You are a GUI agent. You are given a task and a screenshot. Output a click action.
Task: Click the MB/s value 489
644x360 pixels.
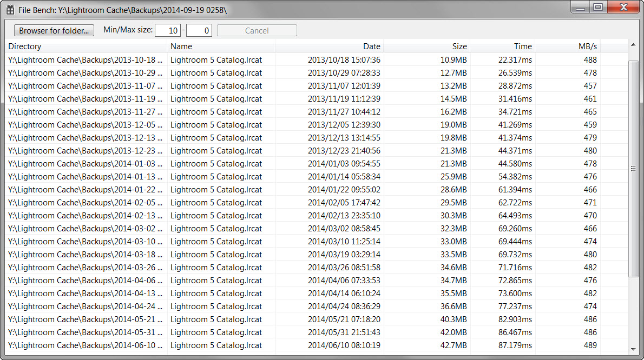[x=590, y=345]
